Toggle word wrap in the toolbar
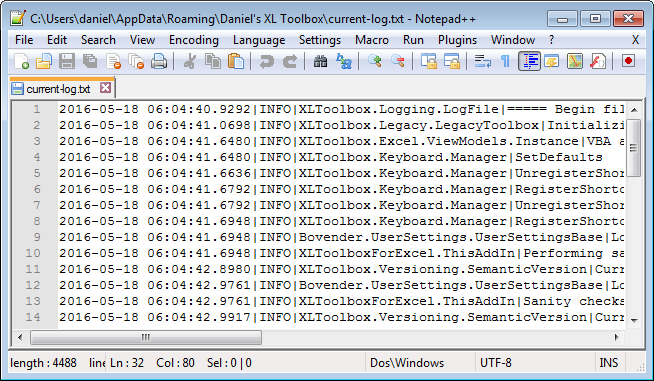 click(x=483, y=61)
